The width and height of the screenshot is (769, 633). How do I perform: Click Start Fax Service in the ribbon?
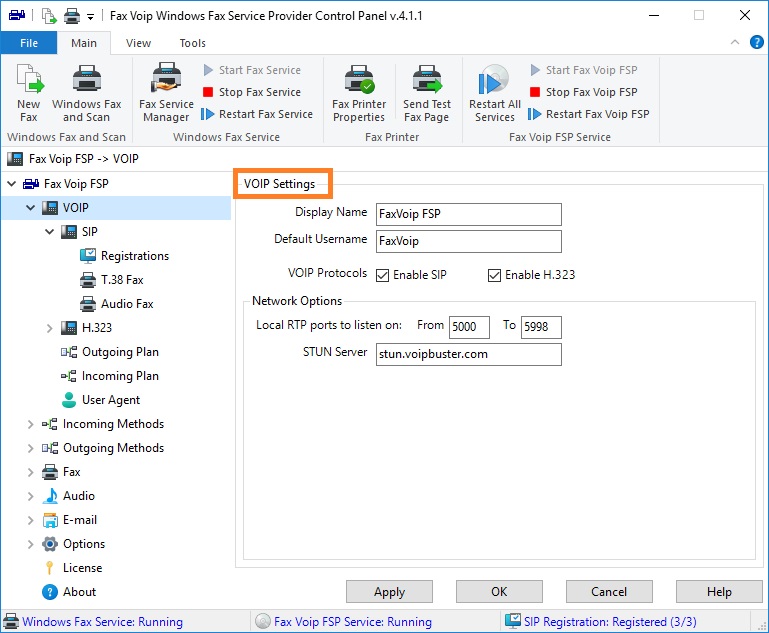pyautogui.click(x=252, y=70)
